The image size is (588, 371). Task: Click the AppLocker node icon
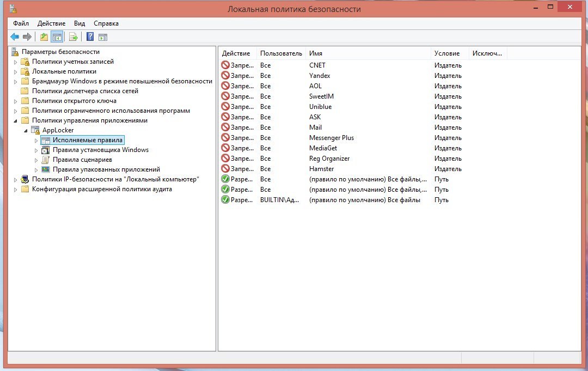click(35, 130)
